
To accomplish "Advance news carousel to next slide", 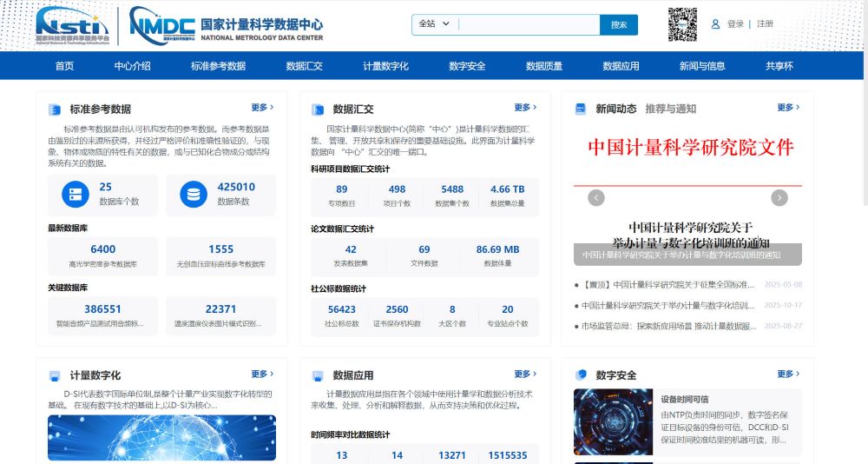I will point(779,197).
